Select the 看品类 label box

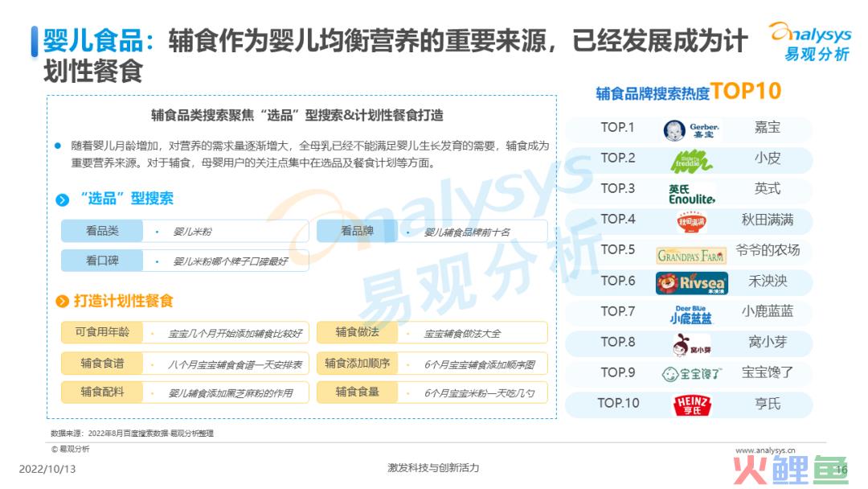[x=102, y=231]
